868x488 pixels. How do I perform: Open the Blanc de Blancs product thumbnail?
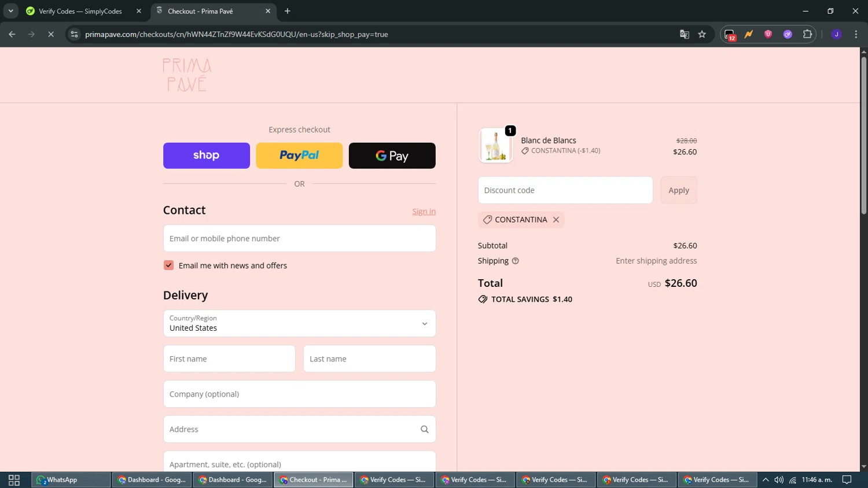495,145
